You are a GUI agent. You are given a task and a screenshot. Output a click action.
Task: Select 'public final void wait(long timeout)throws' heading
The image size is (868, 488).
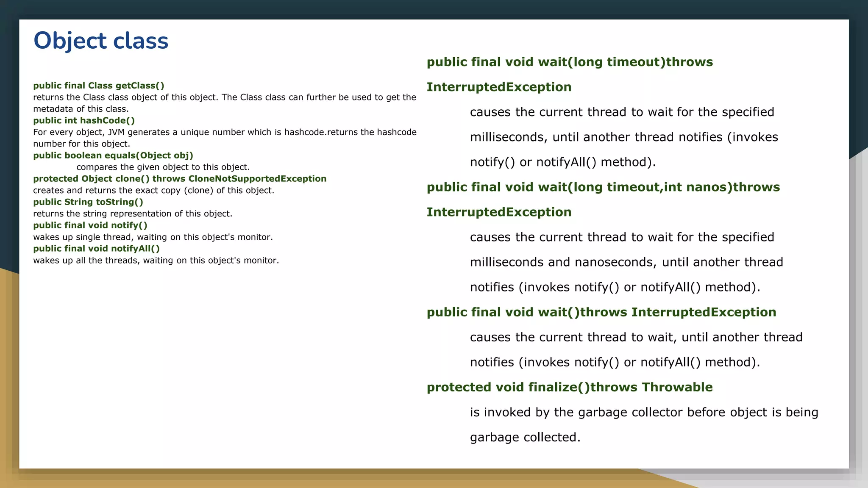pos(570,62)
